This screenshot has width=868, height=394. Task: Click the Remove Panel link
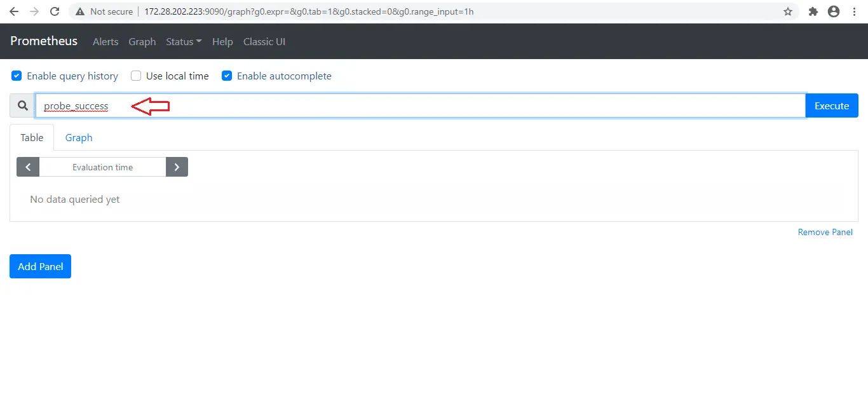[825, 232]
